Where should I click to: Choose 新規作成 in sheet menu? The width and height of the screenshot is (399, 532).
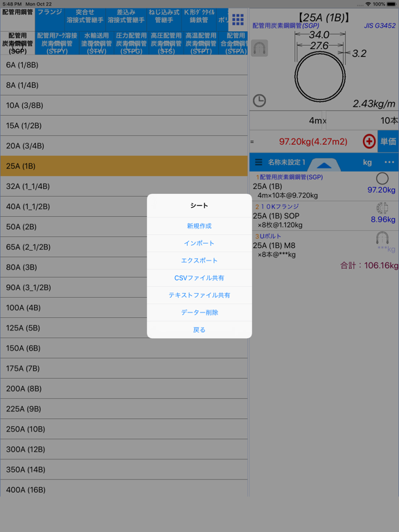[x=199, y=226]
